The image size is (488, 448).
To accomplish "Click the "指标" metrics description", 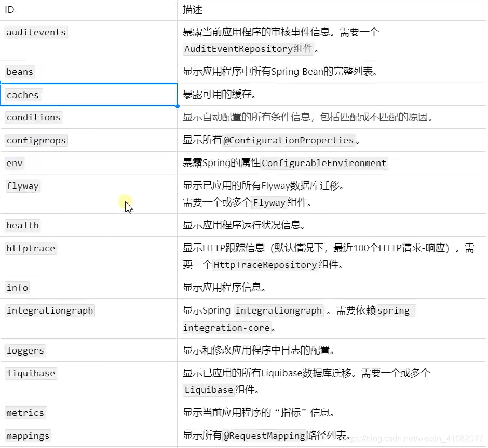I will (259, 412).
